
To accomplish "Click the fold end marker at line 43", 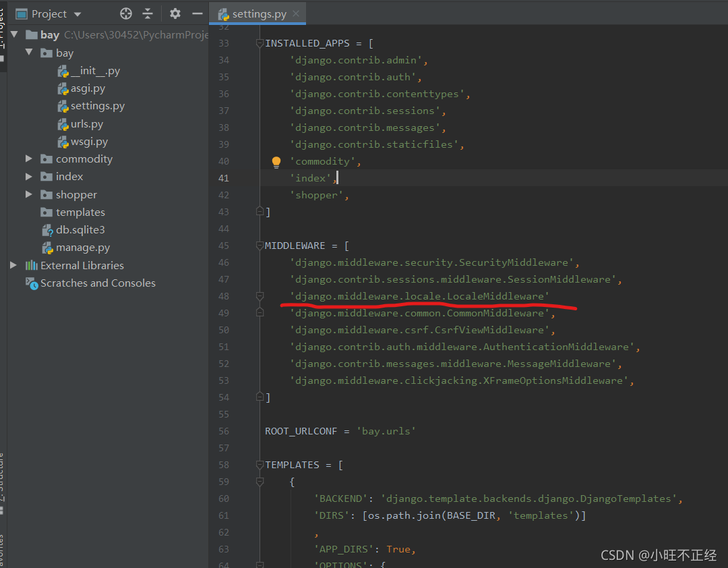I will point(260,212).
